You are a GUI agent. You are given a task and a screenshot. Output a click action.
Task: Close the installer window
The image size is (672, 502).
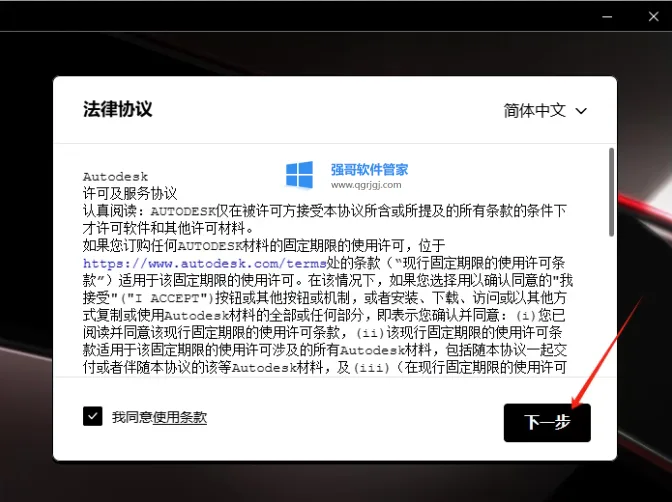click(654, 16)
